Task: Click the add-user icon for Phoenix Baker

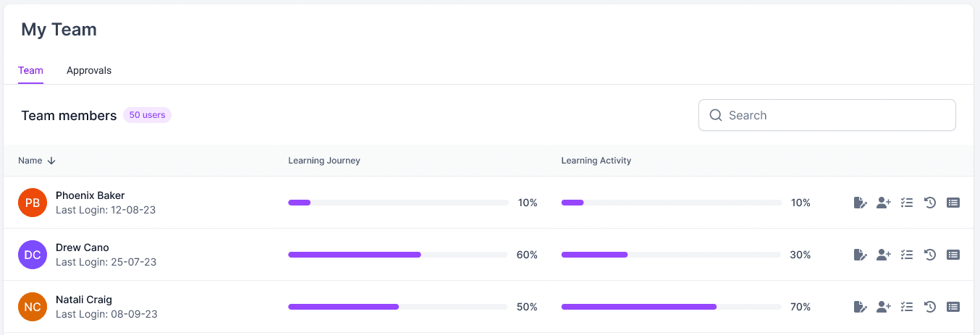Action: pos(883,203)
